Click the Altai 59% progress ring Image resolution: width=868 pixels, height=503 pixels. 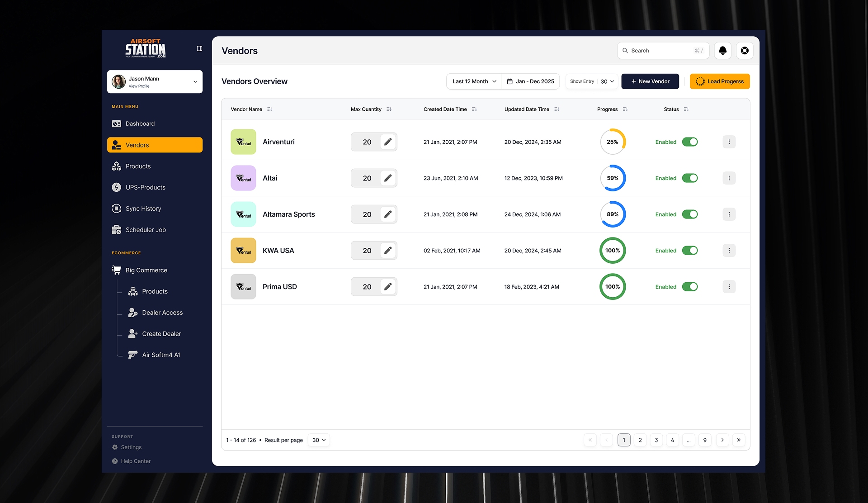point(613,178)
